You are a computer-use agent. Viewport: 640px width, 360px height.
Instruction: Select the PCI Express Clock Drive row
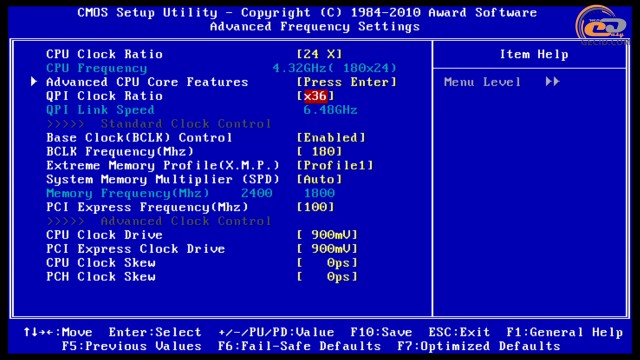[136, 249]
